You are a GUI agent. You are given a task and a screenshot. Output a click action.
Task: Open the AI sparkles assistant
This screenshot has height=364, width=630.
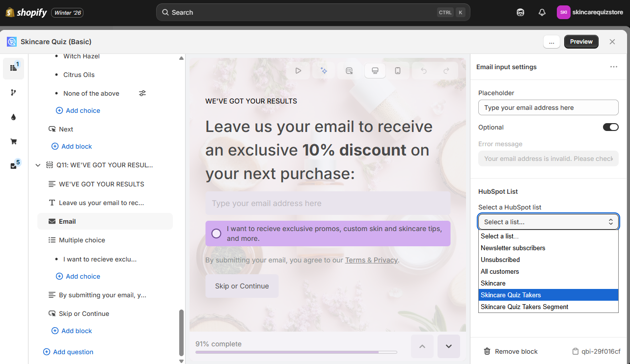pyautogui.click(x=324, y=70)
